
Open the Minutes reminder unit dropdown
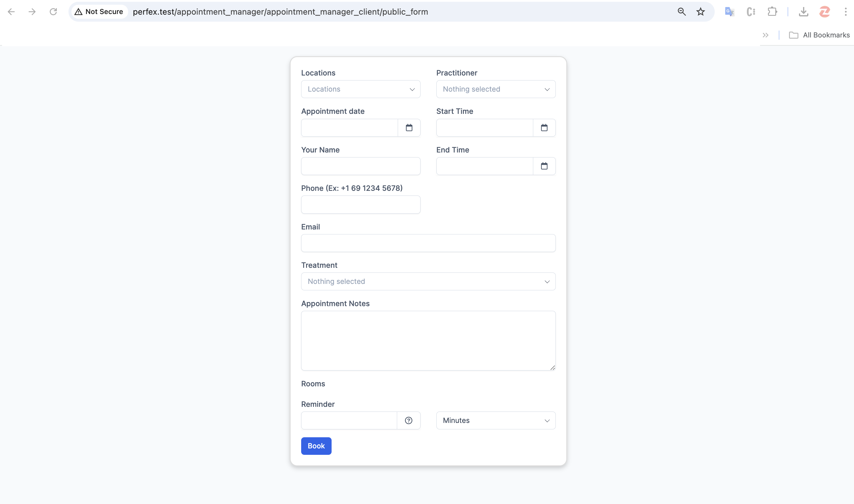point(495,420)
